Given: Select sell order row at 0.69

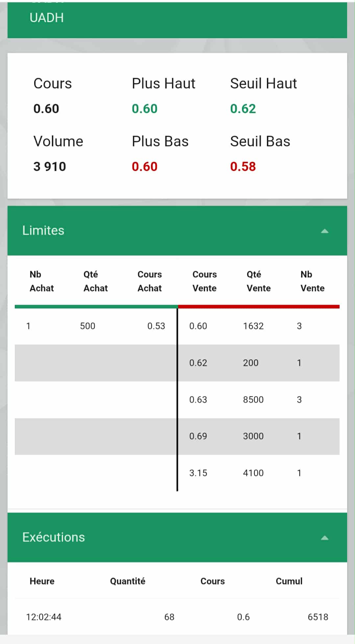Looking at the screenshot, I should pyautogui.click(x=258, y=436).
